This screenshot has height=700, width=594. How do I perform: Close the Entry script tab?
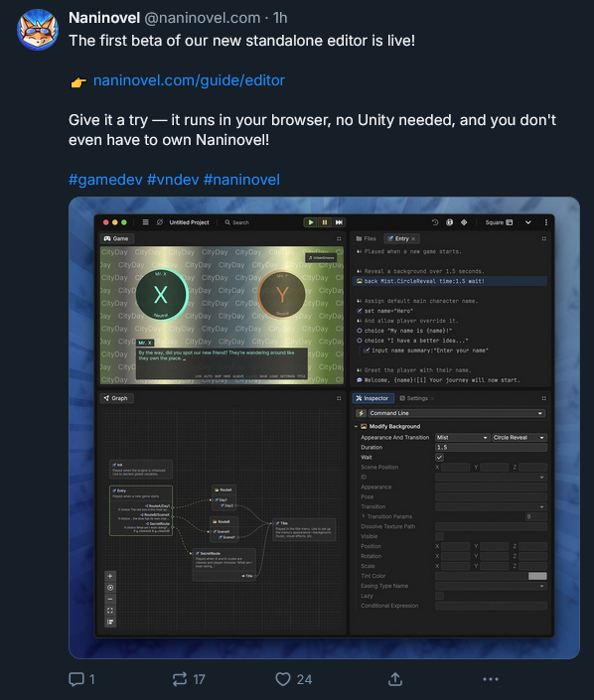tap(413, 239)
